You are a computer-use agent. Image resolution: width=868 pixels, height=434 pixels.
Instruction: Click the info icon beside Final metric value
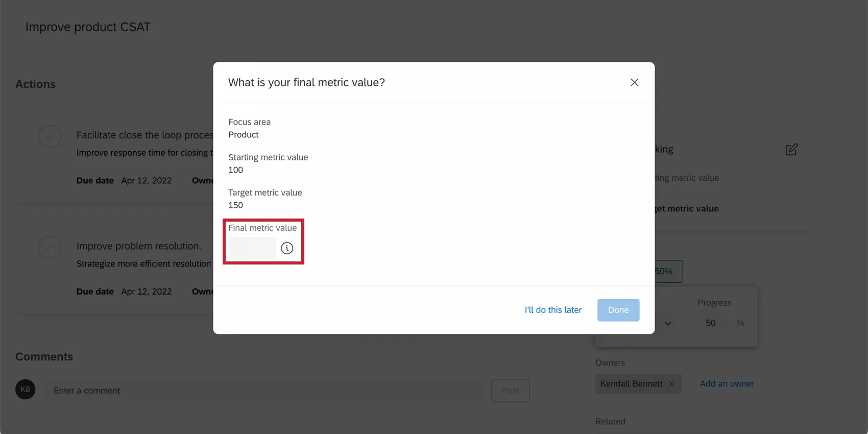[x=286, y=248]
